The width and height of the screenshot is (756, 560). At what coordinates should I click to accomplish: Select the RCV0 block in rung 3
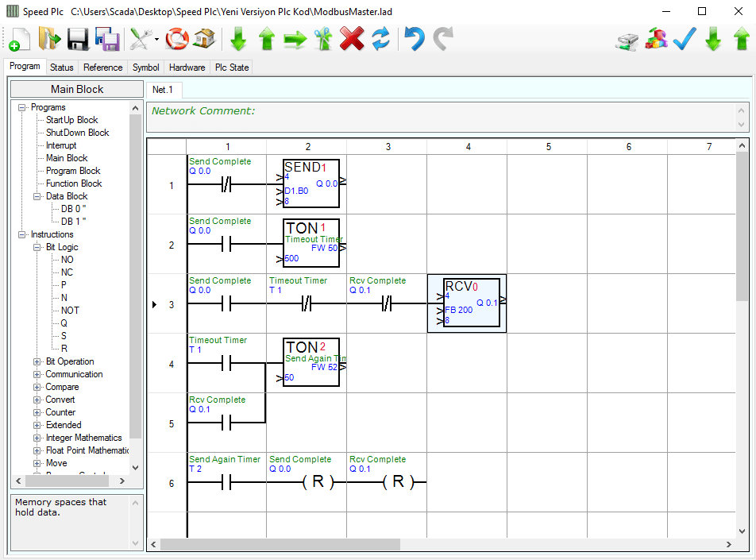(466, 303)
